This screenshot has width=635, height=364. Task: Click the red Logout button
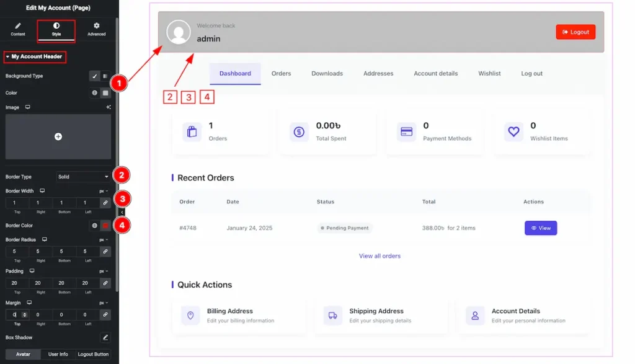575,32
